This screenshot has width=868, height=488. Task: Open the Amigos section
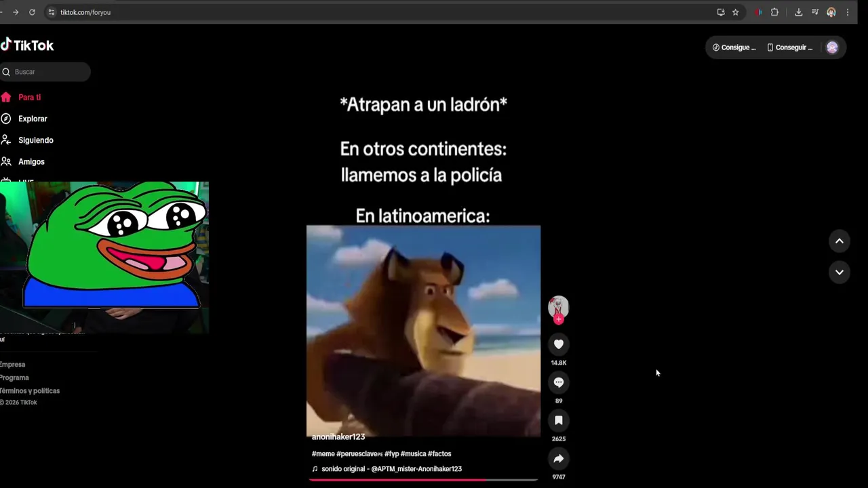tap(31, 162)
